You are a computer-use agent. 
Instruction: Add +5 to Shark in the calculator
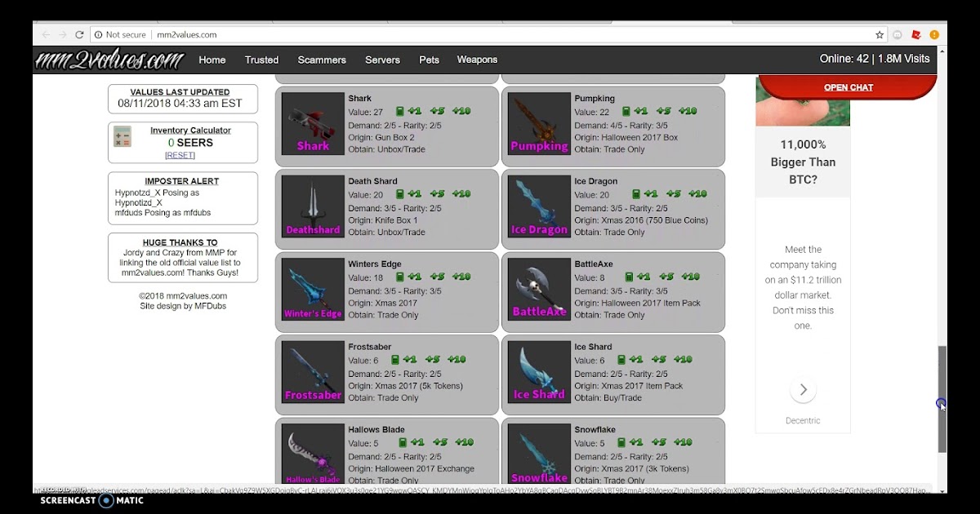438,111
